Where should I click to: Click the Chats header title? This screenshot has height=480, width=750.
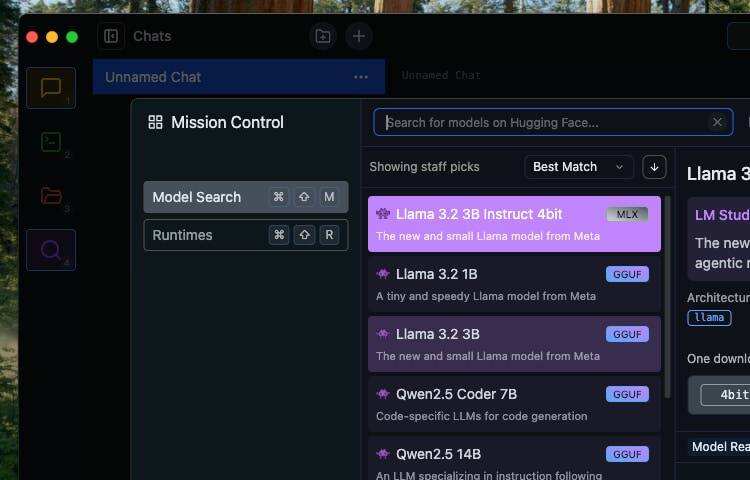click(152, 36)
